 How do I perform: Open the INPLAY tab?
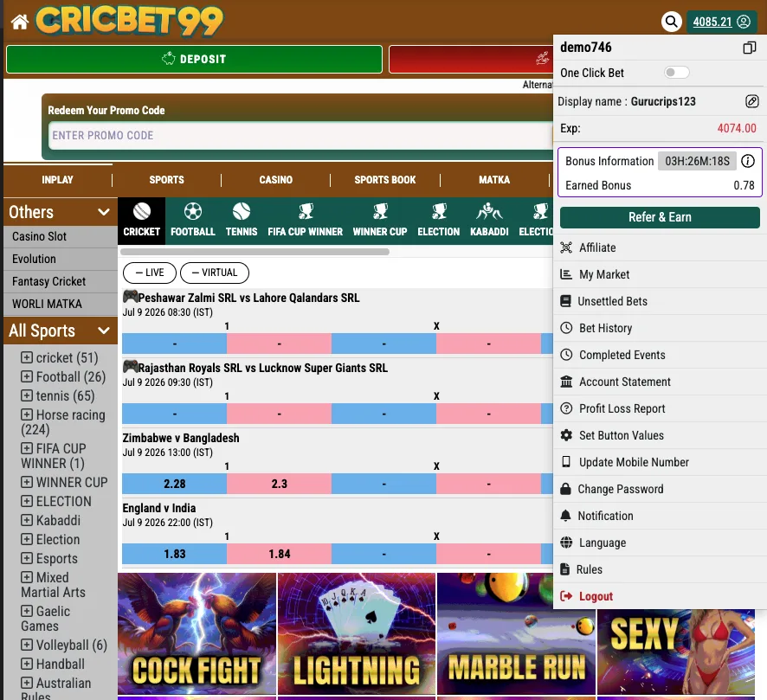coord(57,180)
